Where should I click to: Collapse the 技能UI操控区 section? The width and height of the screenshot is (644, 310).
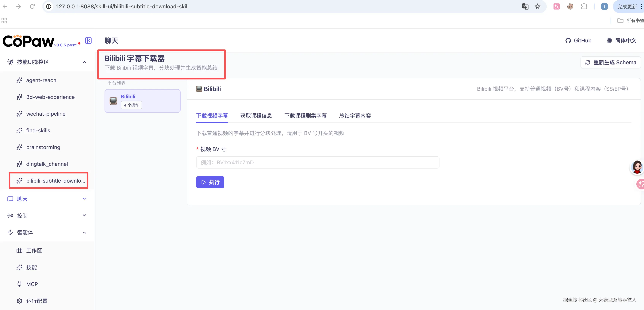click(84, 62)
